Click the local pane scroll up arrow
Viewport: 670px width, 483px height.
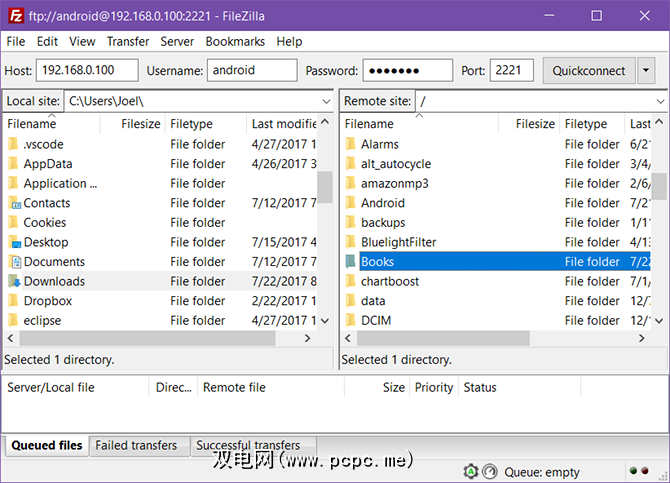point(325,122)
